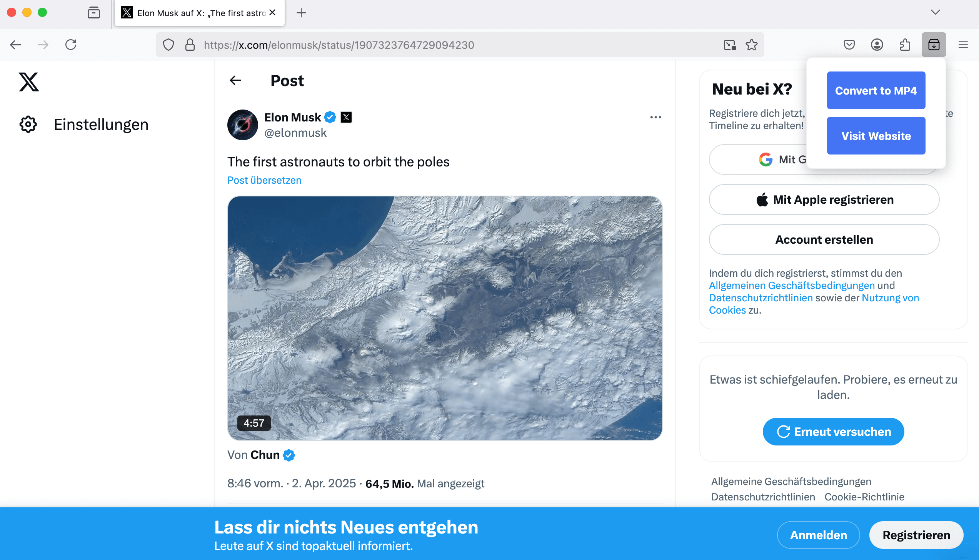Open Nutzung von Cookies link
The width and height of the screenshot is (979, 560).
890,298
